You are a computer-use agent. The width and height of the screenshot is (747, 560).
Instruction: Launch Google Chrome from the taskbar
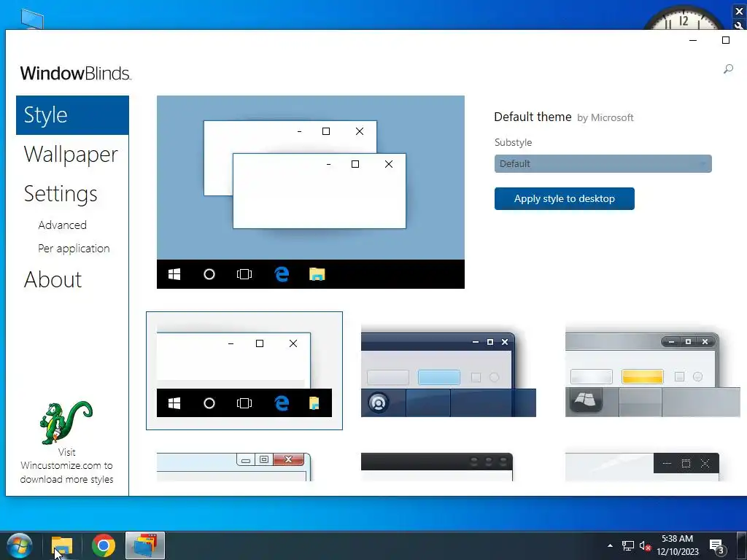[x=104, y=545]
